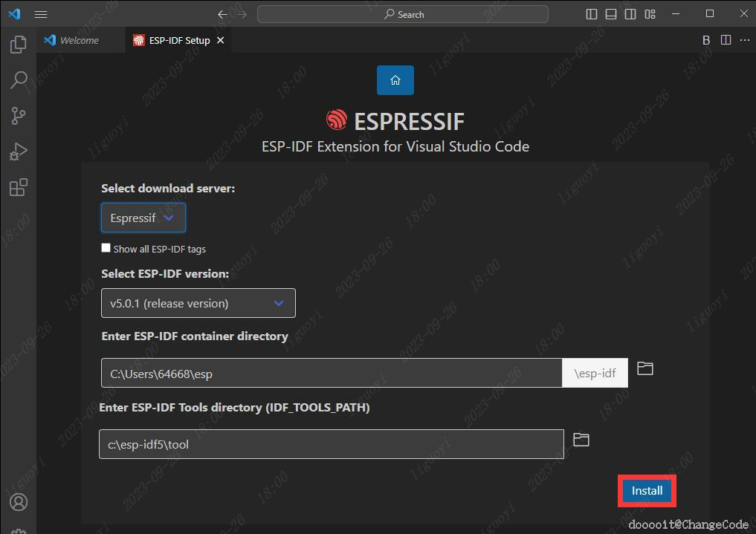Click the Show all ESP-IDF tags label

[x=160, y=249]
